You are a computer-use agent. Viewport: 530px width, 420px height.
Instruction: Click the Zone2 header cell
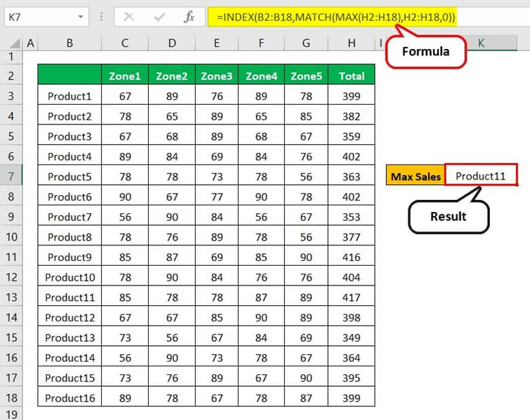[172, 75]
